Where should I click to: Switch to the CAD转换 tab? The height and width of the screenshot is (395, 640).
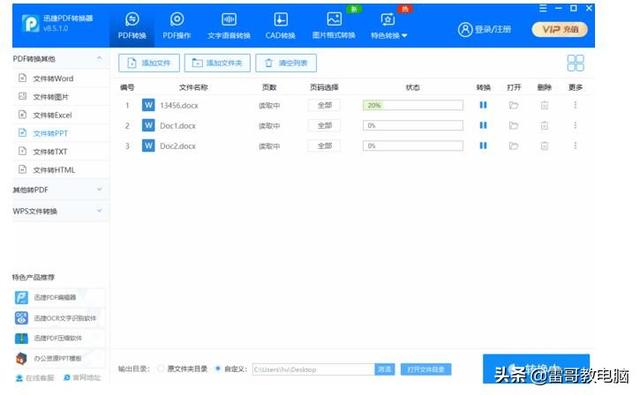pos(280,26)
